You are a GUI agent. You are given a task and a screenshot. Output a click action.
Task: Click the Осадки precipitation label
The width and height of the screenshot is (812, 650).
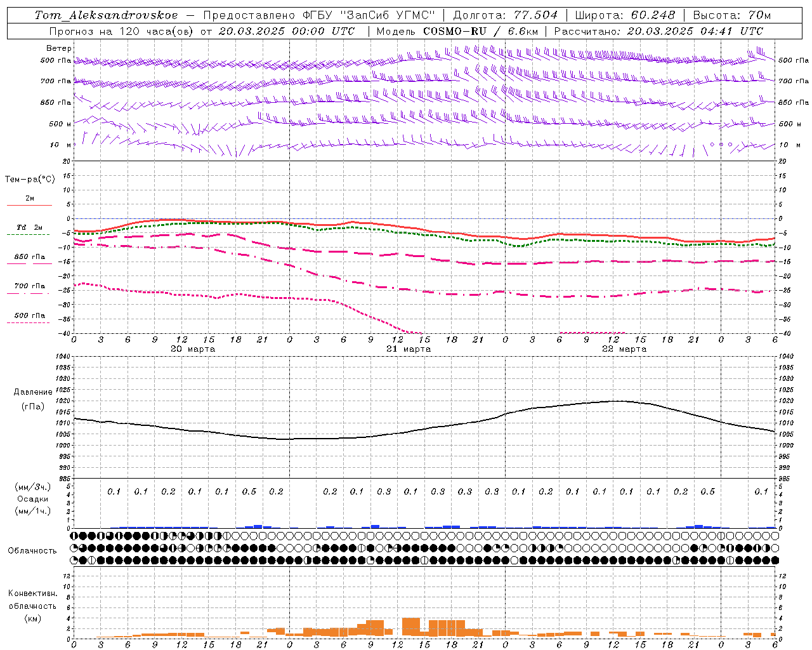[33, 499]
